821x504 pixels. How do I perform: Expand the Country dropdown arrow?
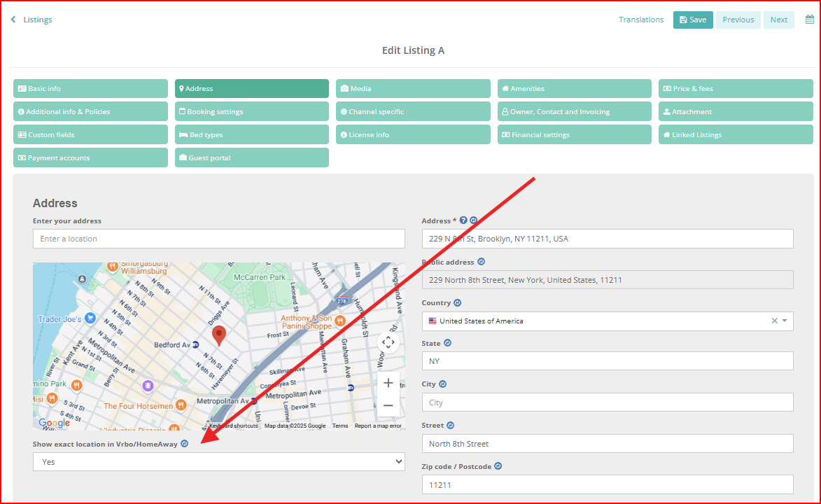pyautogui.click(x=785, y=321)
